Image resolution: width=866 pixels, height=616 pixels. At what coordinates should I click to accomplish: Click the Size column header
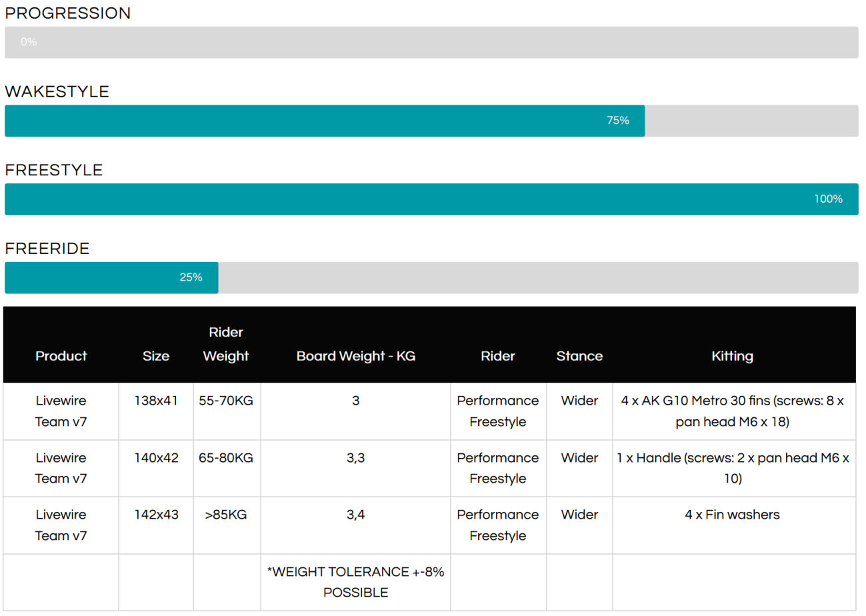(x=156, y=356)
